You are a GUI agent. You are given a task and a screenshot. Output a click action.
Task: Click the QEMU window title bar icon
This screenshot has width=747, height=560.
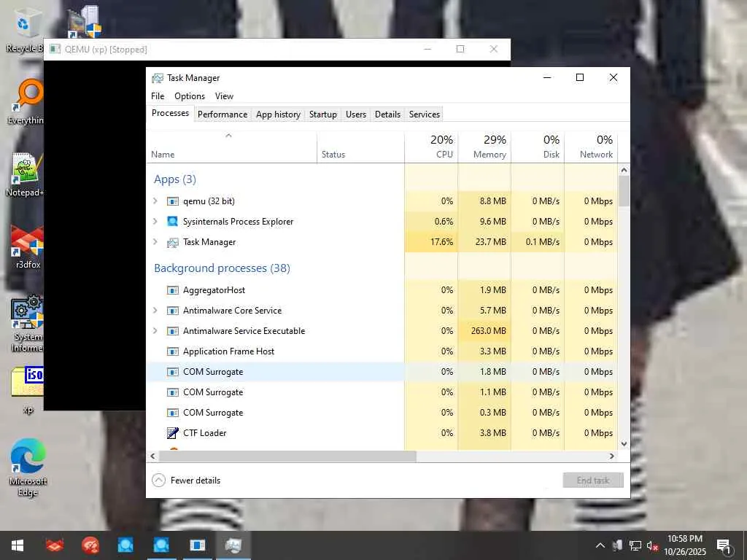point(55,49)
